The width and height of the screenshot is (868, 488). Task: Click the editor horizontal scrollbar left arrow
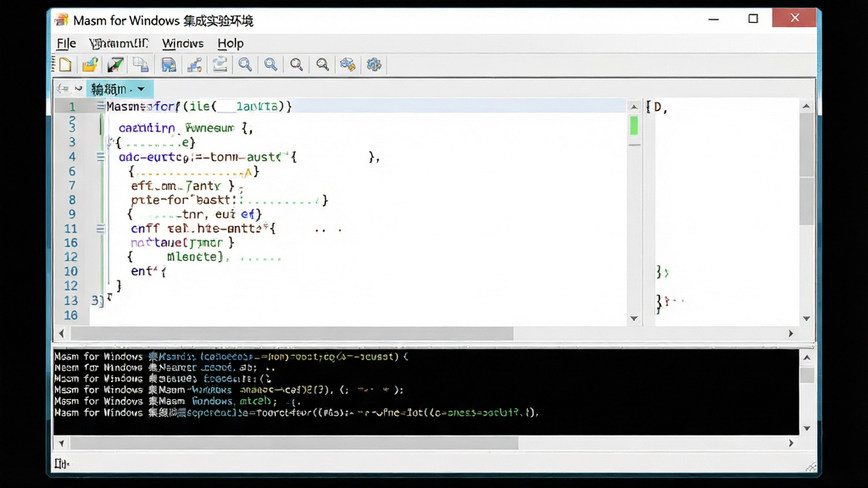point(61,333)
